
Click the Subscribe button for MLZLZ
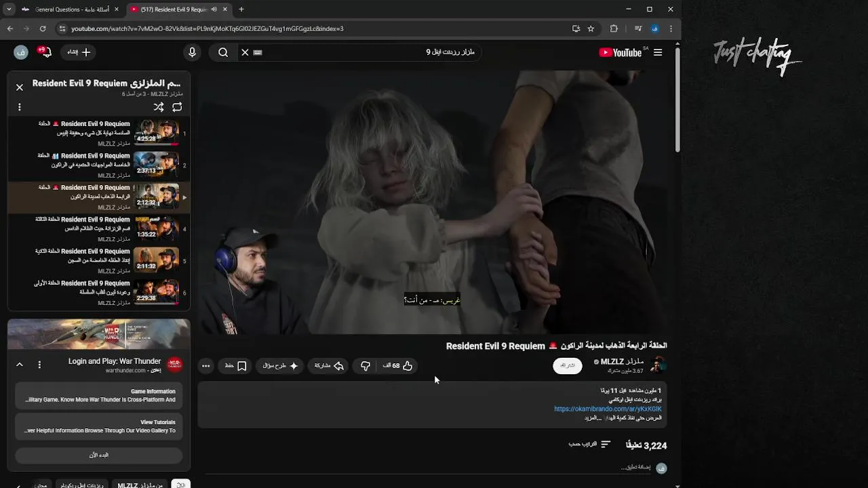tap(568, 365)
